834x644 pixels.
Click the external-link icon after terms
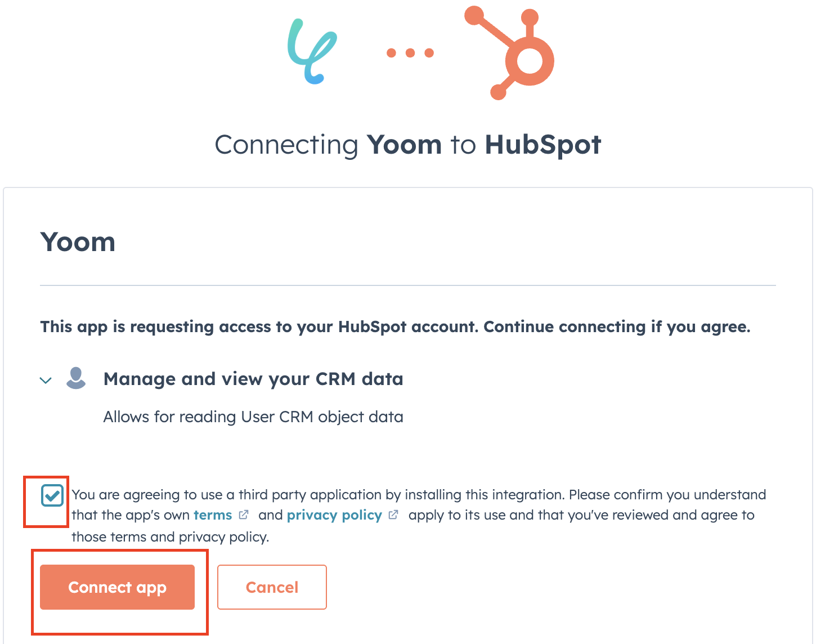point(244,515)
